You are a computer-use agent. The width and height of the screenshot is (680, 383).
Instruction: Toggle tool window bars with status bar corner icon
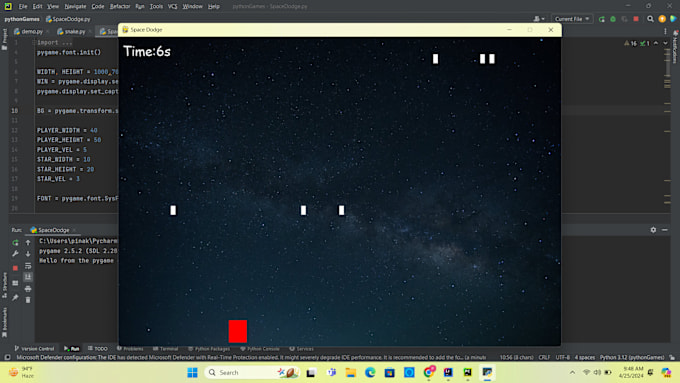pyautogui.click(x=7, y=357)
